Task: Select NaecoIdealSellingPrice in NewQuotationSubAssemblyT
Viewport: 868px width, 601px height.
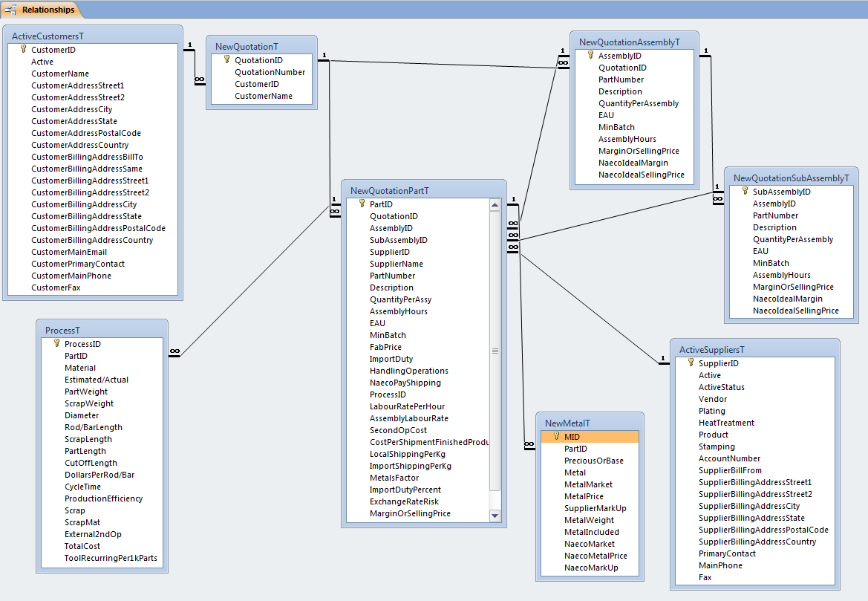Action: coord(791,311)
